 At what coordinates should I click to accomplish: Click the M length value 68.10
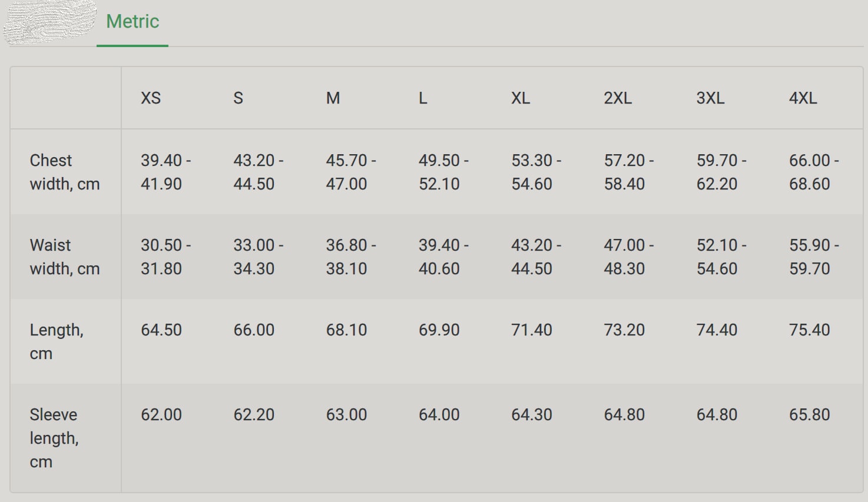346,330
